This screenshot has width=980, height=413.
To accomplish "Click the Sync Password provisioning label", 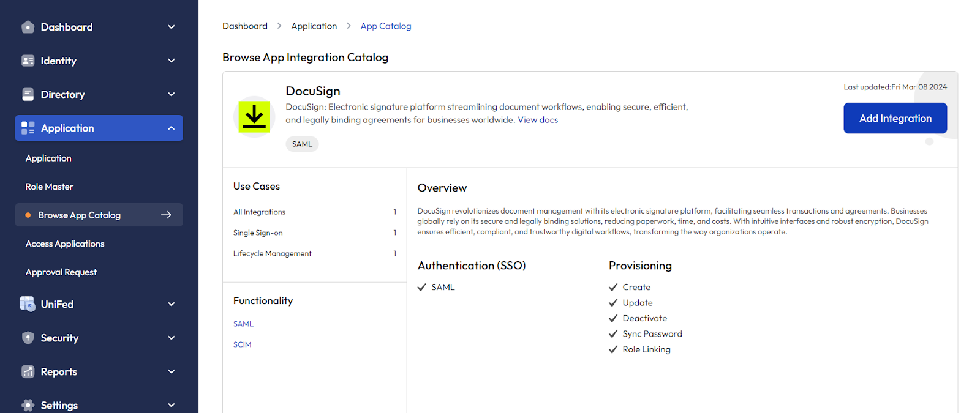I will coord(652,334).
